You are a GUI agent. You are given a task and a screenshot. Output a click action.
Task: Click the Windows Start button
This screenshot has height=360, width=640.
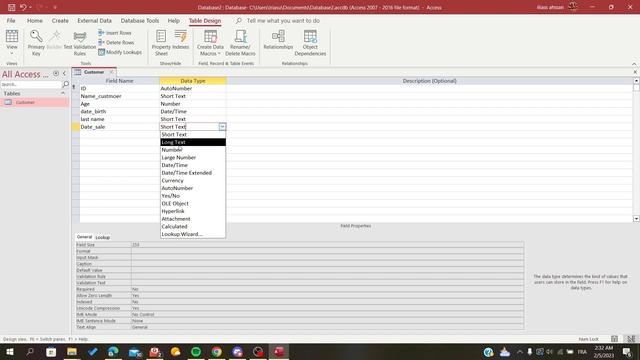click(10, 351)
